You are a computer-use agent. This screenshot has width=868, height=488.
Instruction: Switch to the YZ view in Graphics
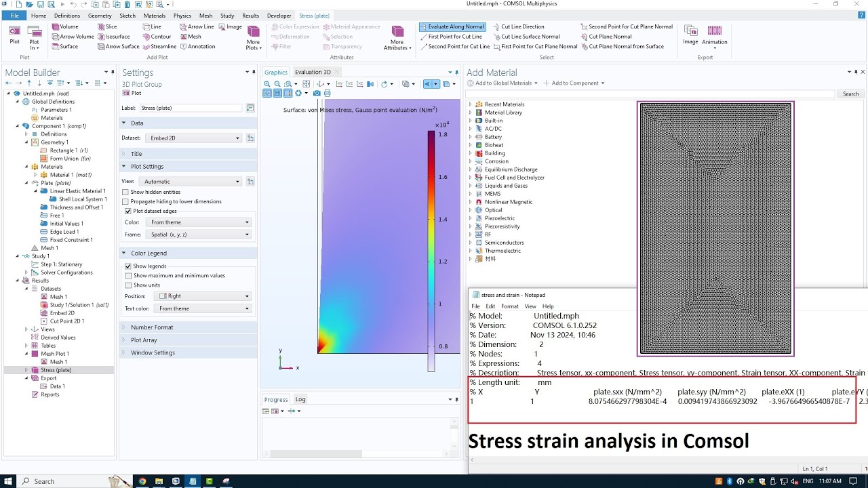[x=349, y=84]
